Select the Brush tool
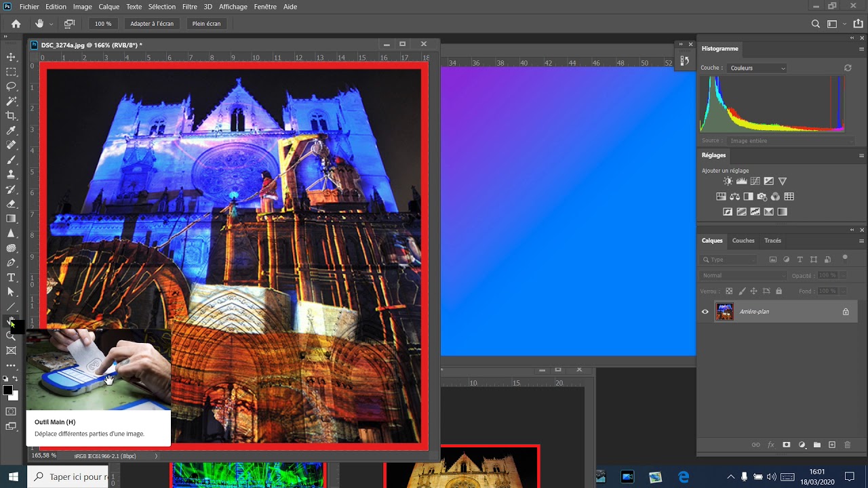The width and height of the screenshot is (868, 488). tap(11, 160)
